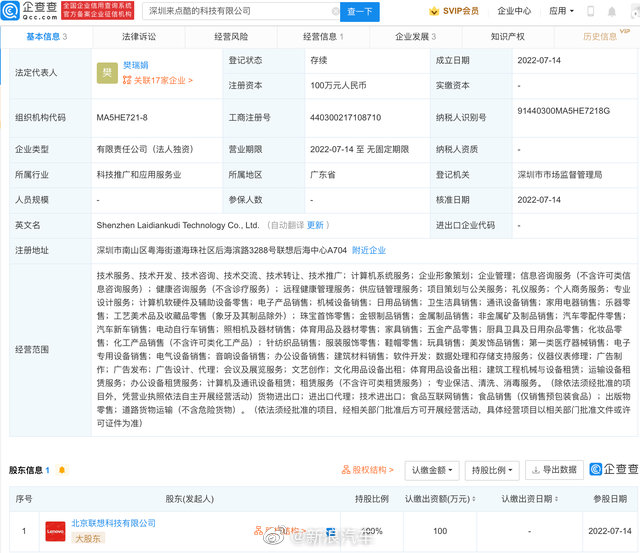Select the taxpayer ID 91440300MA5HE7218G
This screenshot has width=640, height=553.
pos(563,111)
